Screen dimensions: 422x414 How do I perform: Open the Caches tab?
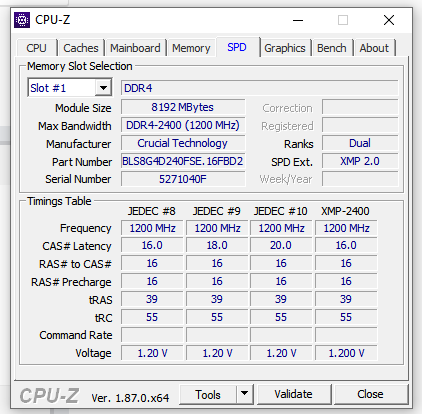pyautogui.click(x=81, y=48)
